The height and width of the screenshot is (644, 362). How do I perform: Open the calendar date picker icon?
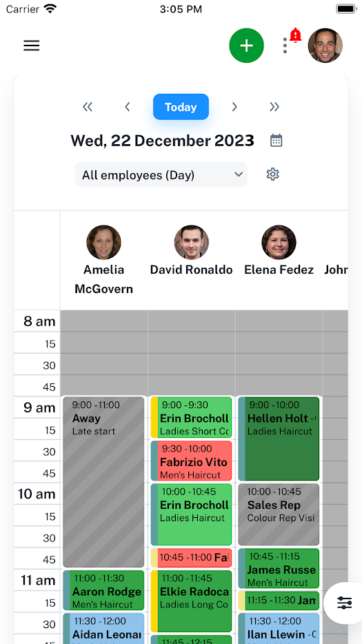point(276,141)
